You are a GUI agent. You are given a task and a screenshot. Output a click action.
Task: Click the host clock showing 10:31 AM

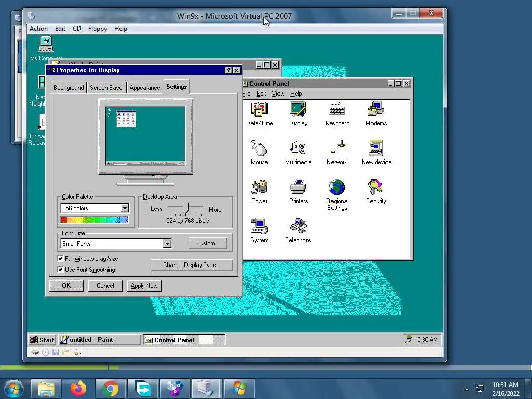click(x=505, y=389)
